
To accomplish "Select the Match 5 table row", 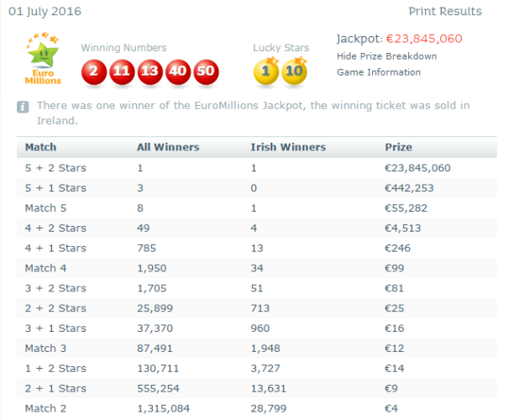I will click(257, 208).
